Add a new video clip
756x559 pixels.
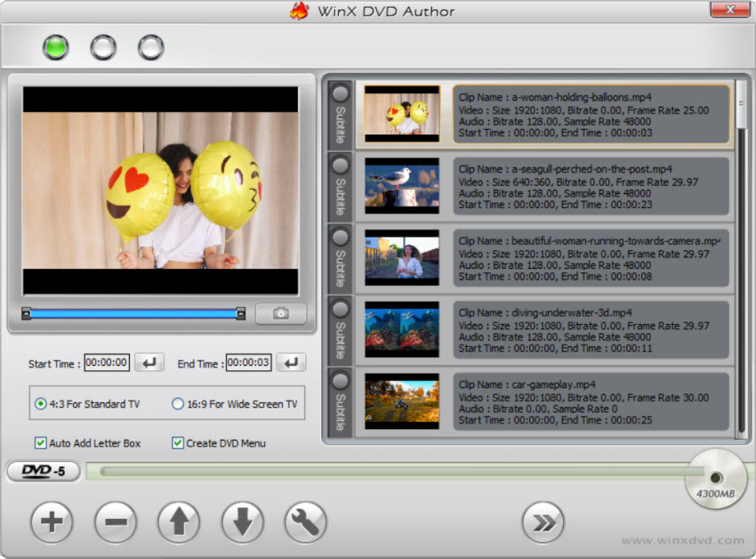pos(51,523)
